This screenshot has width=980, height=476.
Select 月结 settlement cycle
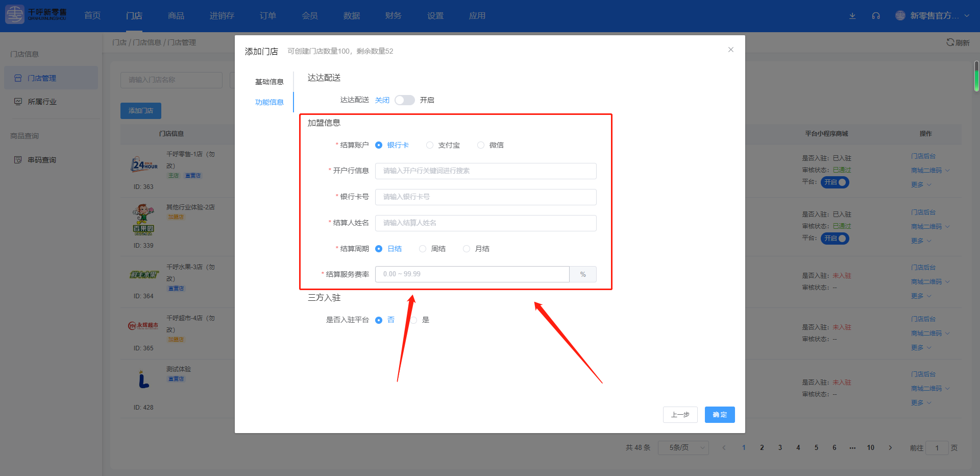467,249
